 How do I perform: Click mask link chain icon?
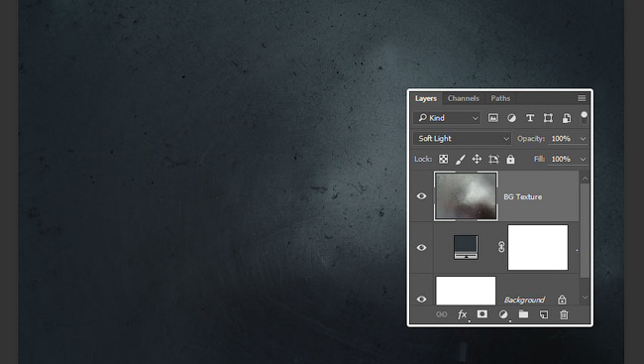pyautogui.click(x=501, y=247)
